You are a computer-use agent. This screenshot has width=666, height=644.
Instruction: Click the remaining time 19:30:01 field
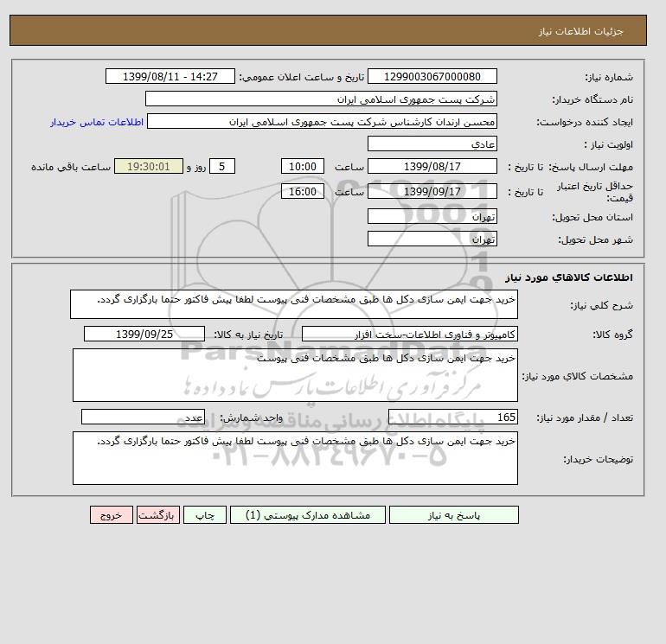point(149,167)
